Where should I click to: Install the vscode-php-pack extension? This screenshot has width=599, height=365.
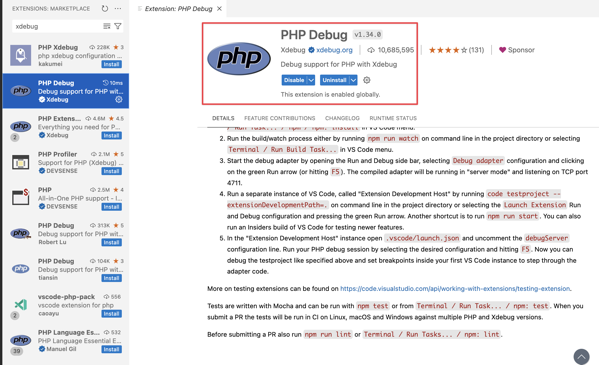click(112, 314)
